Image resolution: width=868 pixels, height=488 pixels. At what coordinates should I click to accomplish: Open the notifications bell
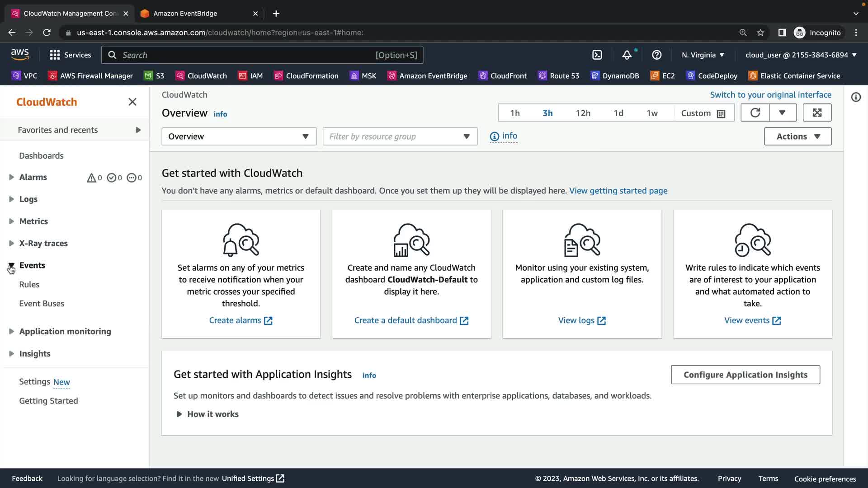[627, 55]
